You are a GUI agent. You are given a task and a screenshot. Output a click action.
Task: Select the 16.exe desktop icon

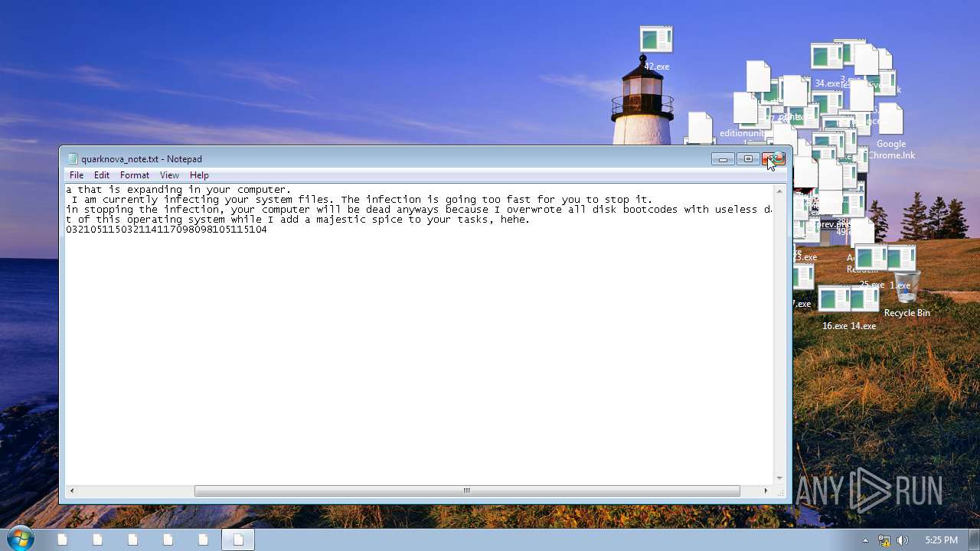pos(835,308)
